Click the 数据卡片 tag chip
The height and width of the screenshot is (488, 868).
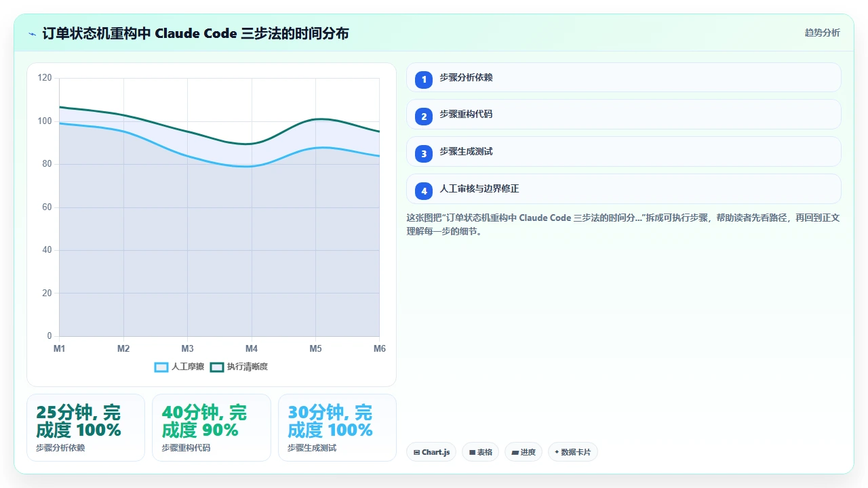[x=573, y=452]
